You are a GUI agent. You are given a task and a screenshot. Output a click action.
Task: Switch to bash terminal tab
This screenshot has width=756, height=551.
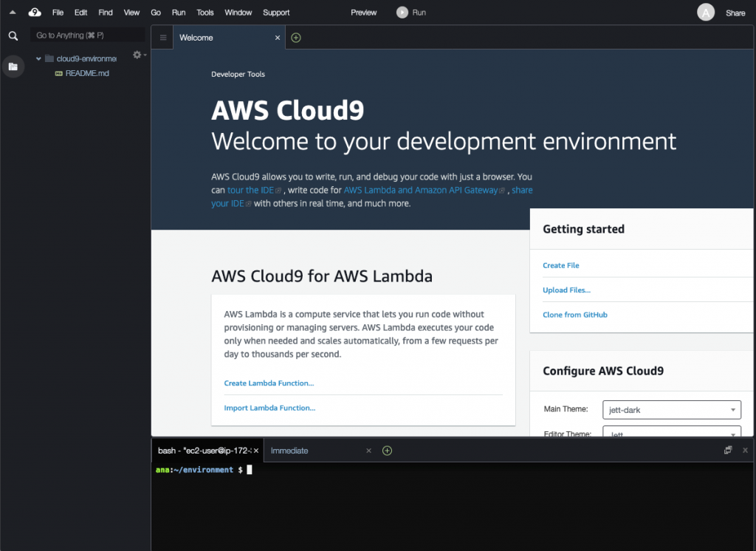[208, 451]
